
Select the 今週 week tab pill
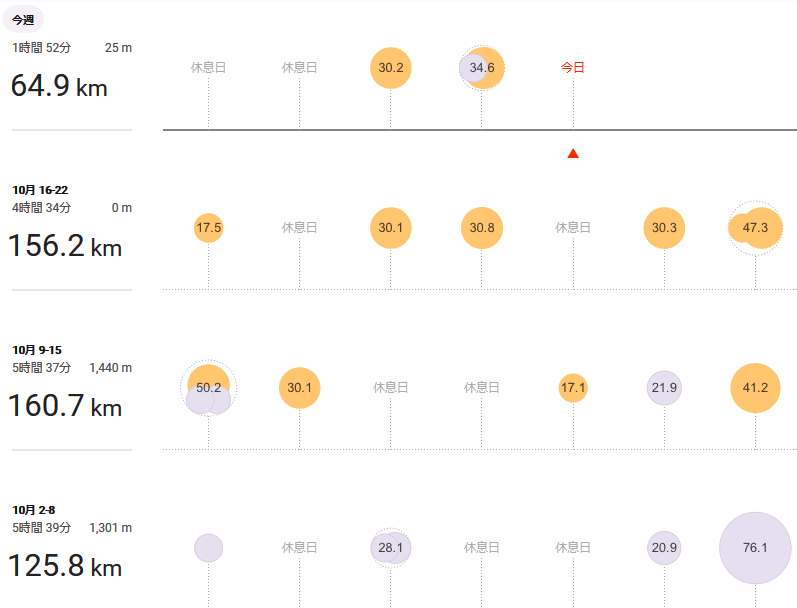point(23,20)
